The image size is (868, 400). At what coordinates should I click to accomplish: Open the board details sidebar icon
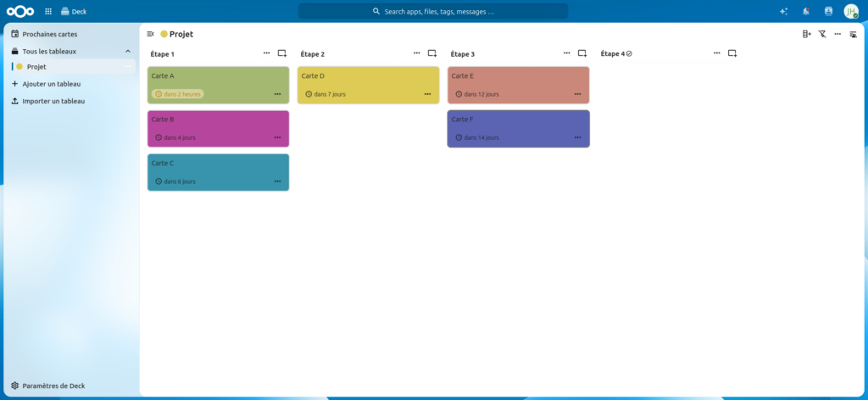coord(853,34)
